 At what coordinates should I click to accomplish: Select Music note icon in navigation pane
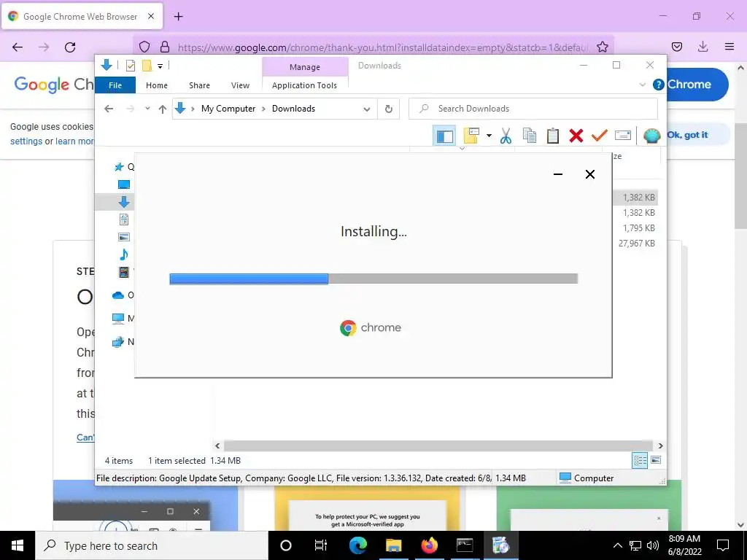[124, 254]
